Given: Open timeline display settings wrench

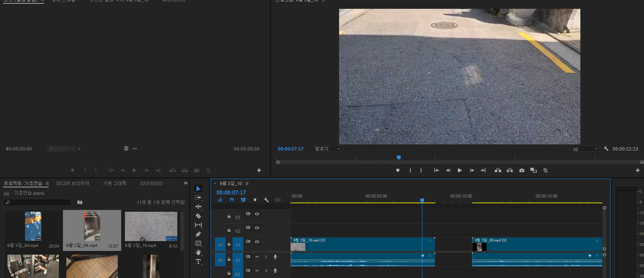Looking at the screenshot, I should 266,200.
